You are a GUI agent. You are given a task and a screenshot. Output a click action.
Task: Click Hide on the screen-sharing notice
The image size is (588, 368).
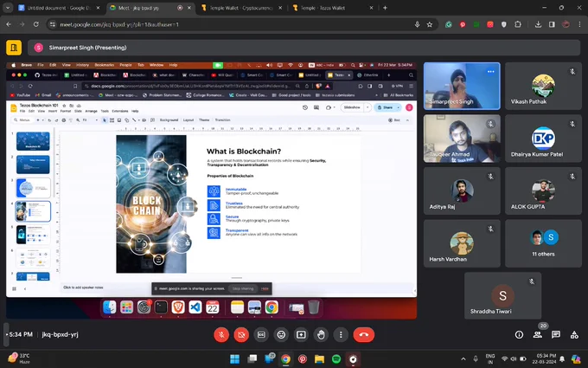point(265,288)
